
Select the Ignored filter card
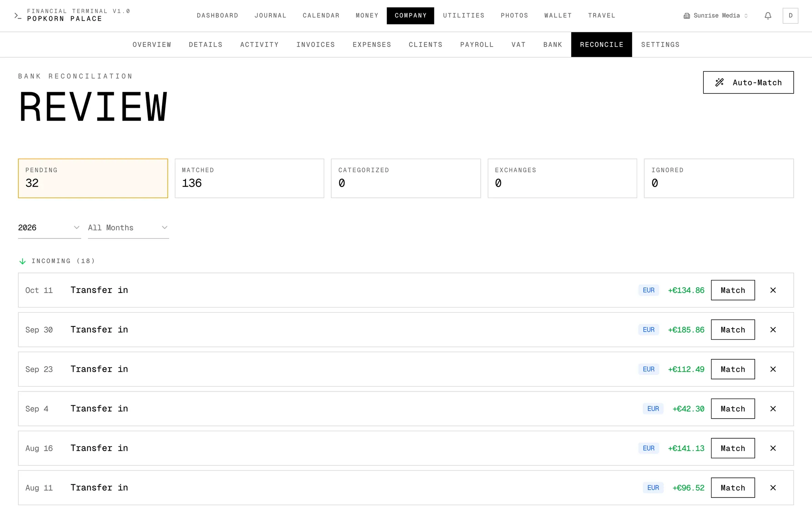point(719,178)
